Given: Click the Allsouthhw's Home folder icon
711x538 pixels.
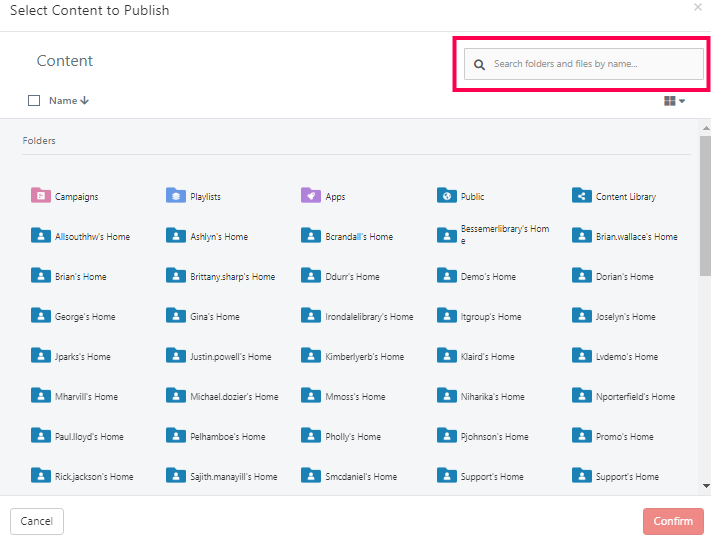Looking at the screenshot, I should 40,235.
